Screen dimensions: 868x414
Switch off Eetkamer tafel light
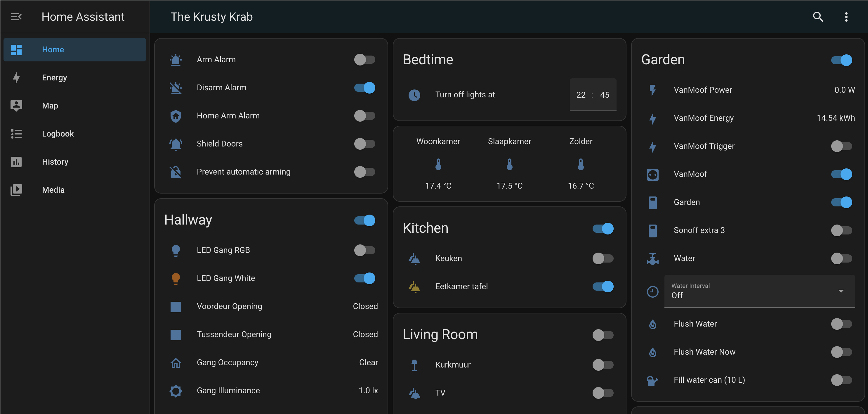[603, 287]
